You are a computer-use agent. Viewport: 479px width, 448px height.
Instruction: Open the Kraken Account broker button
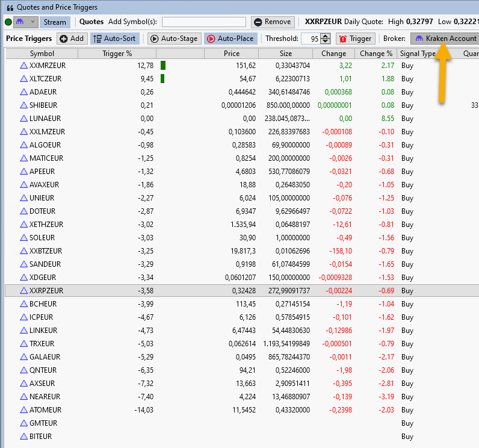pyautogui.click(x=445, y=39)
